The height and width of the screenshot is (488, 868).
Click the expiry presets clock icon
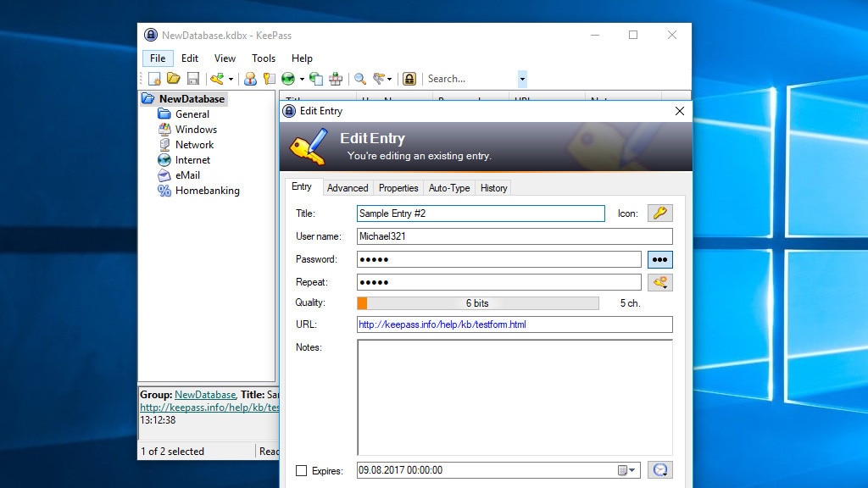pos(659,469)
